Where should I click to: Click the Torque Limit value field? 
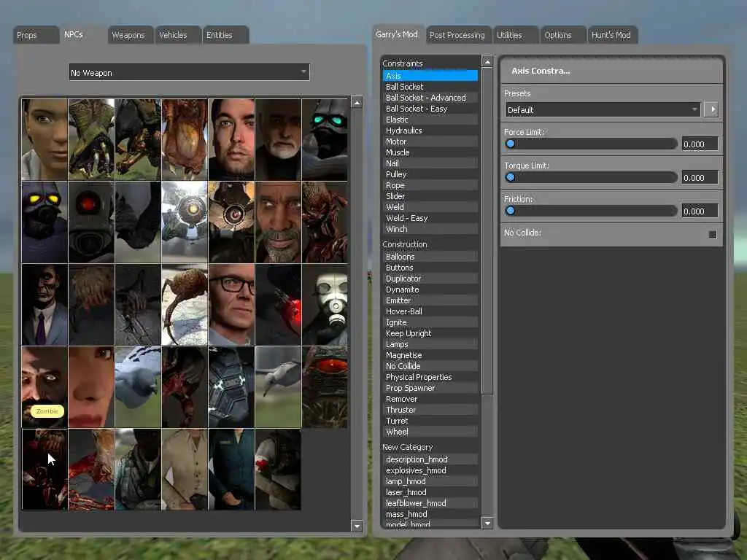(x=700, y=177)
